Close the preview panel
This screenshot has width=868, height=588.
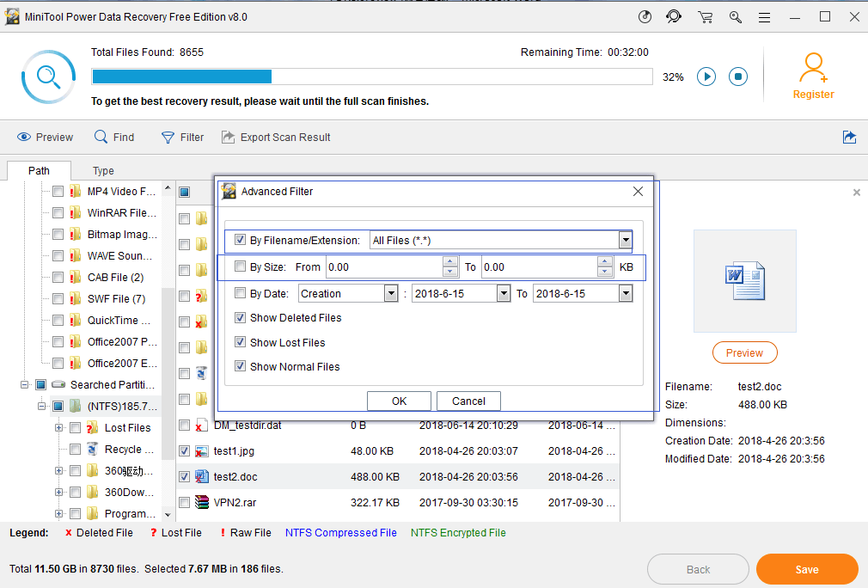pyautogui.click(x=856, y=193)
